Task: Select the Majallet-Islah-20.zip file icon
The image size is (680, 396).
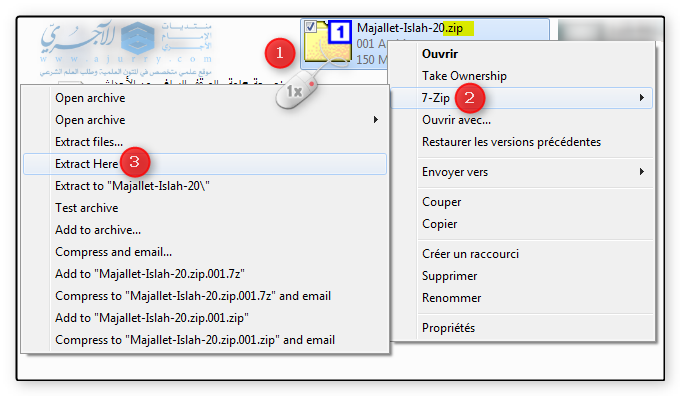Action: (328, 42)
